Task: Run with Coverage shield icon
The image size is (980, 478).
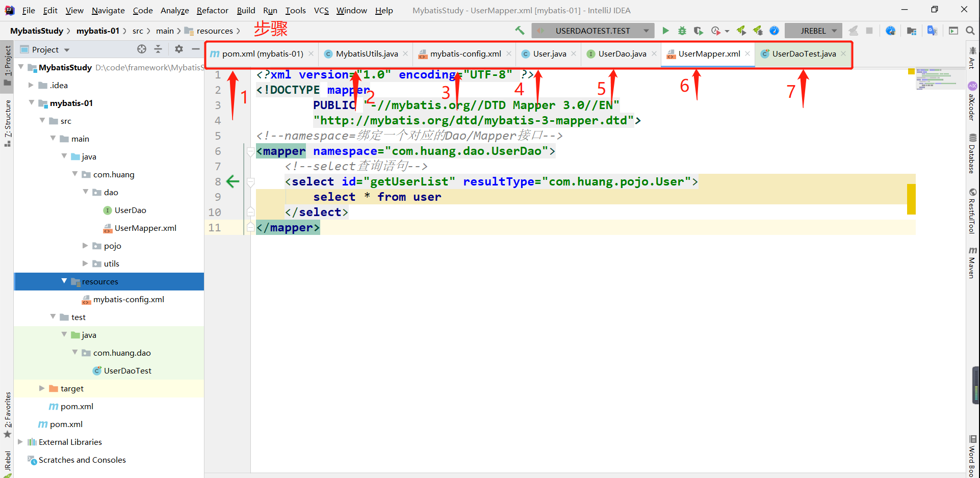Action: coord(699,31)
